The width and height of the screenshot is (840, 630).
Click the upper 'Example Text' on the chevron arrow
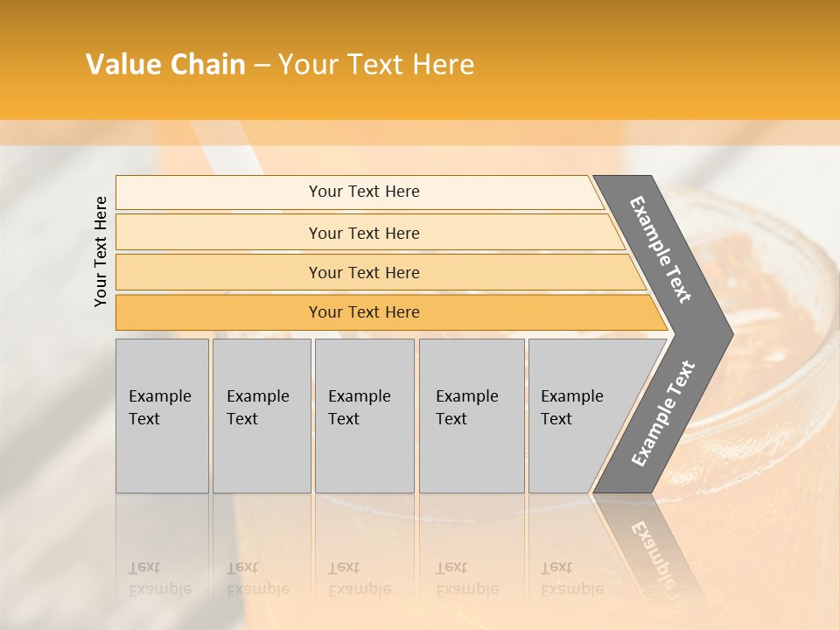(x=661, y=249)
